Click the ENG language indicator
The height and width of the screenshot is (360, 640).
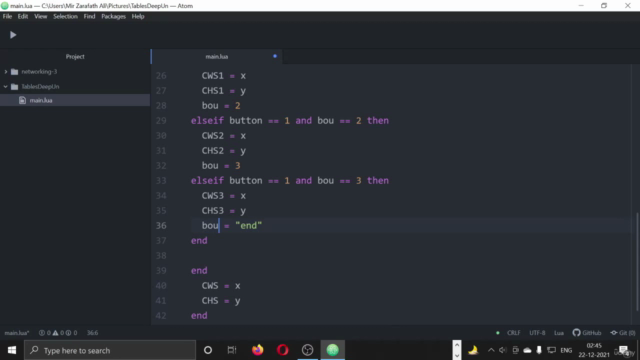click(x=566, y=350)
